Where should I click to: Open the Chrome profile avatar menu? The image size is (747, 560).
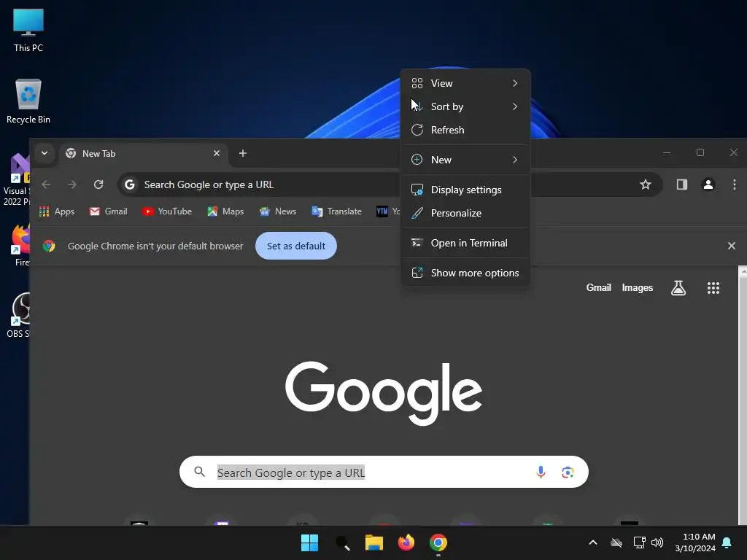pyautogui.click(x=708, y=184)
